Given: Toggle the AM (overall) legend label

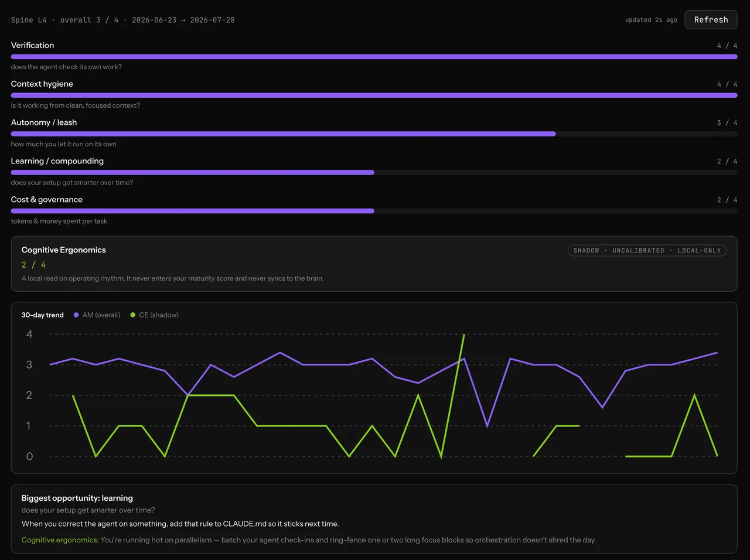Looking at the screenshot, I should tap(101, 315).
